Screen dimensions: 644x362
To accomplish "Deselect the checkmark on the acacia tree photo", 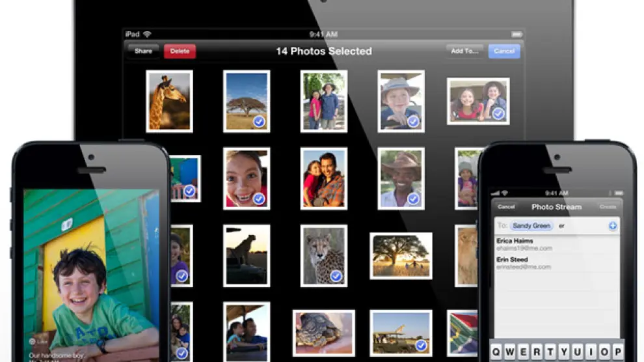I will tap(258, 121).
